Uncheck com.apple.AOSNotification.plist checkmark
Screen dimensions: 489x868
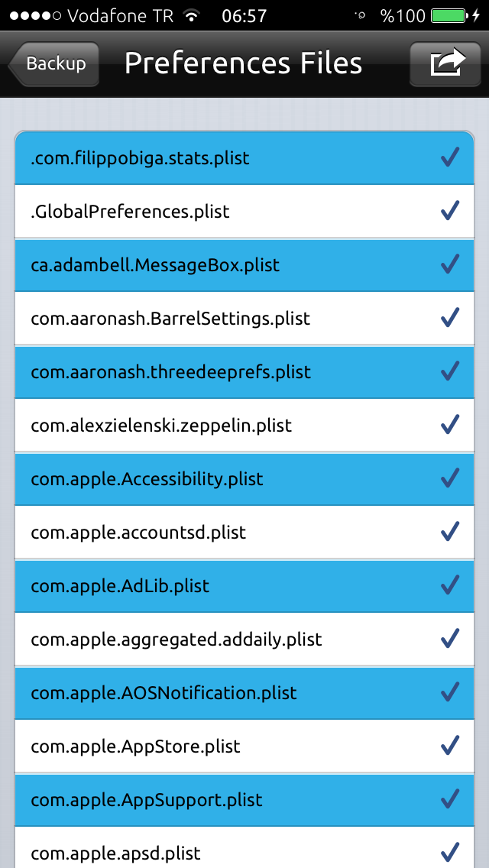click(x=450, y=693)
